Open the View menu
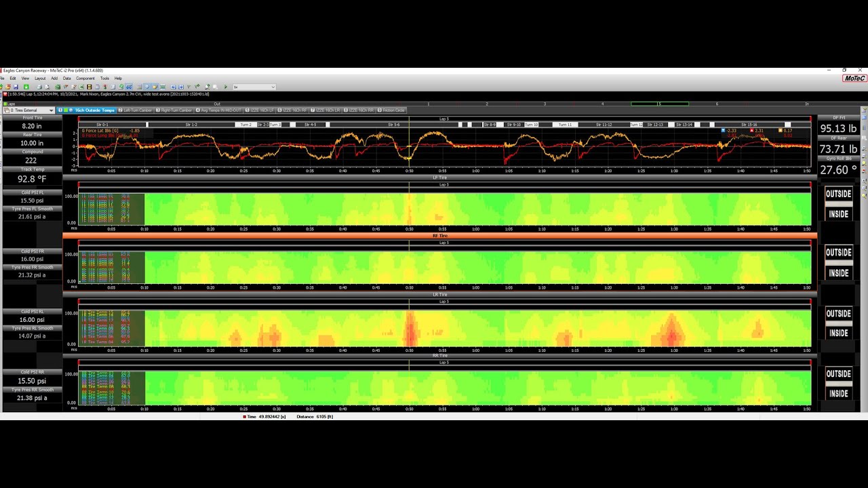 25,78
